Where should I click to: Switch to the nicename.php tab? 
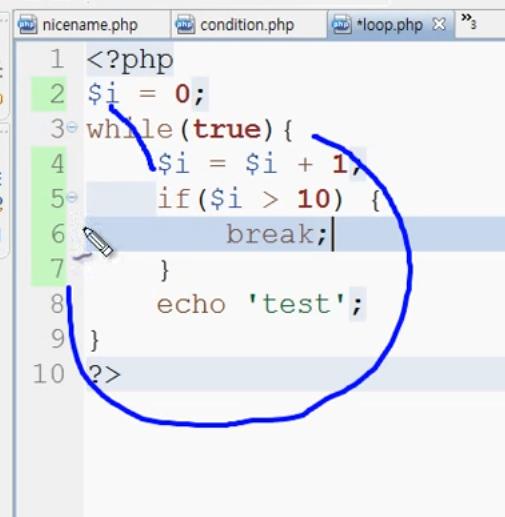pyautogui.click(x=92, y=25)
